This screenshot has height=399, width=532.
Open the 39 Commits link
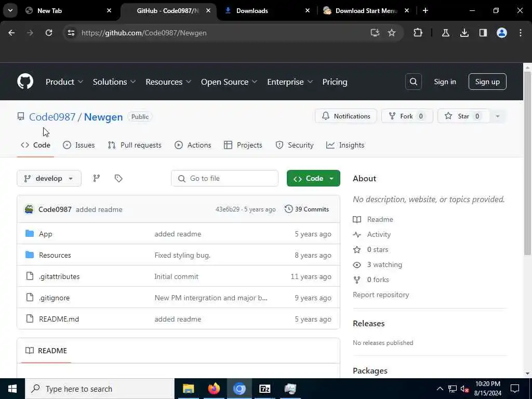307,209
